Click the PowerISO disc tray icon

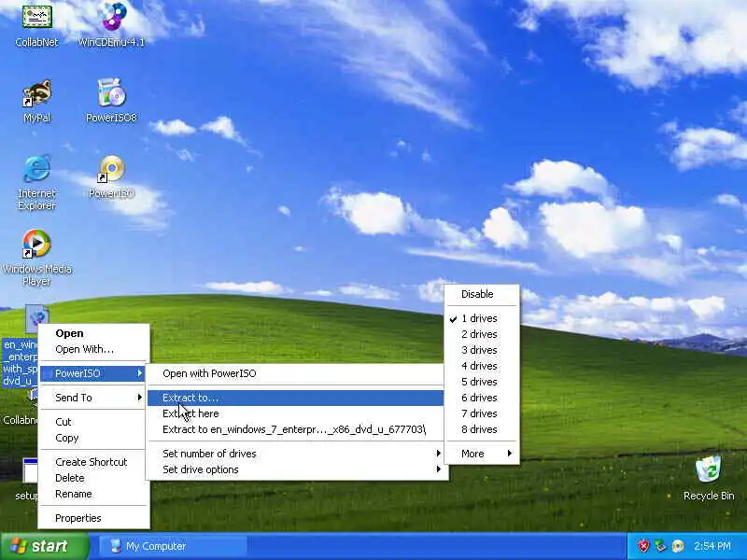point(678,546)
